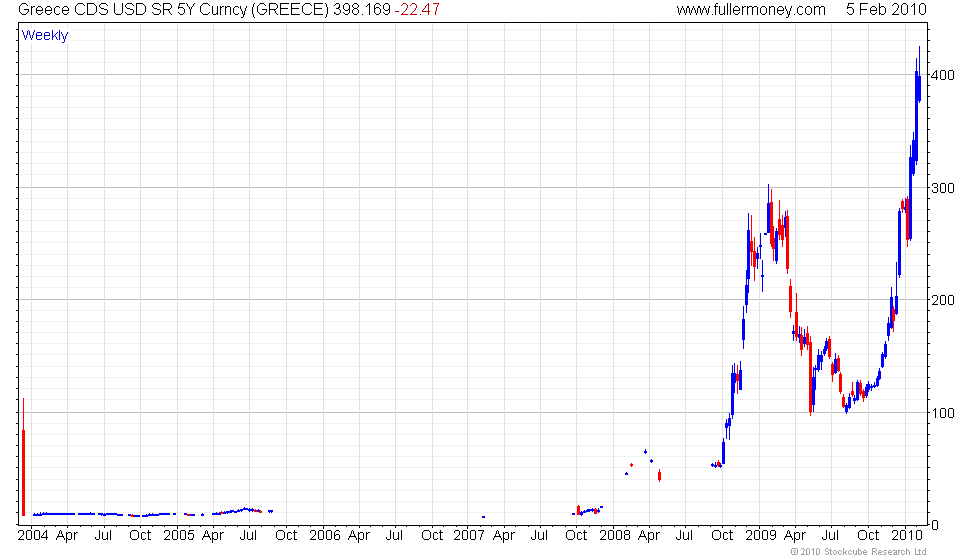980x560 pixels.
Task: Click the blue 'Weekly' interval label
Action: click(44, 36)
